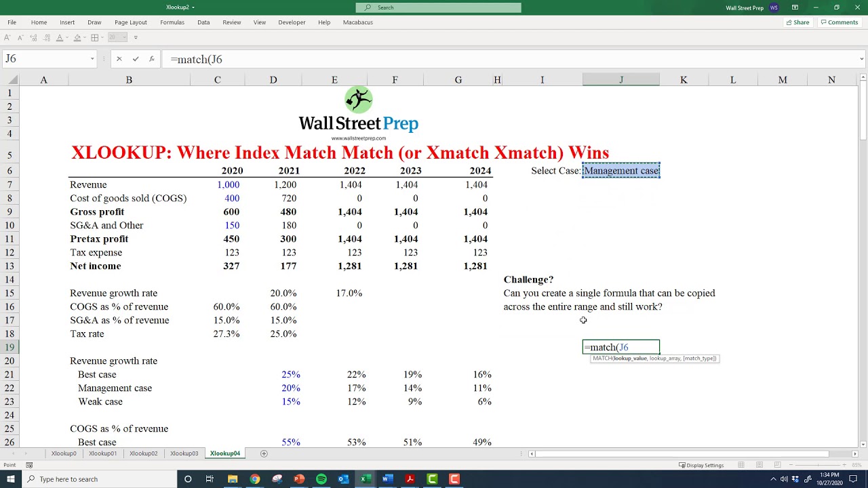Screen dimensions: 868x488
Task: Open Customize Quick Access Toolbar dropdown
Action: pyautogui.click(x=136, y=38)
